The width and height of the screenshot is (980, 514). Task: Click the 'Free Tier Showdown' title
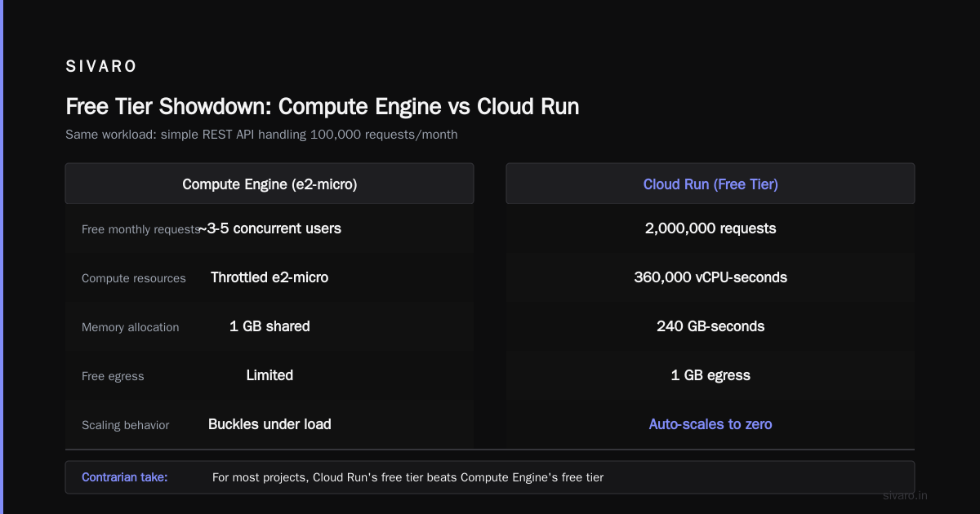pos(323,107)
